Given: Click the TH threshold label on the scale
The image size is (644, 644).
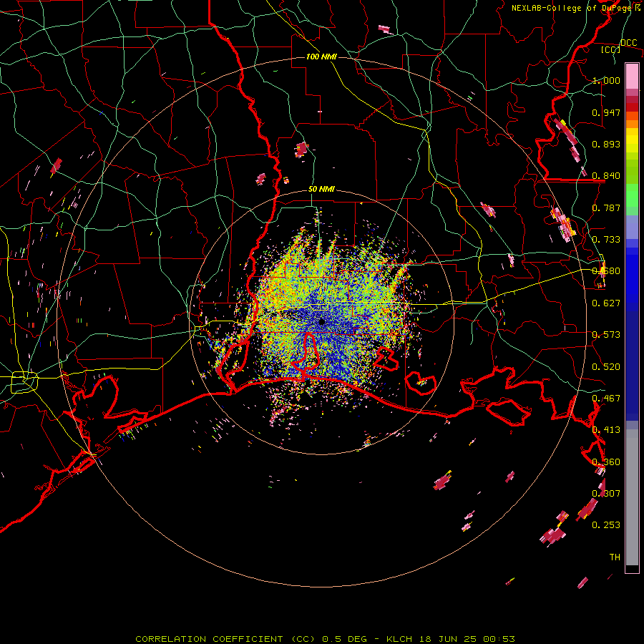Looking at the screenshot, I should 615,557.
